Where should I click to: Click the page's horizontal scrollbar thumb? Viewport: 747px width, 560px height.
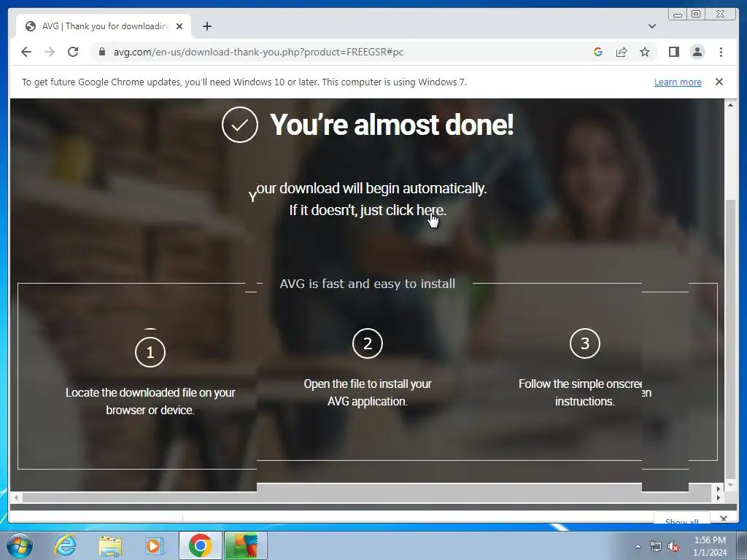coord(367,497)
